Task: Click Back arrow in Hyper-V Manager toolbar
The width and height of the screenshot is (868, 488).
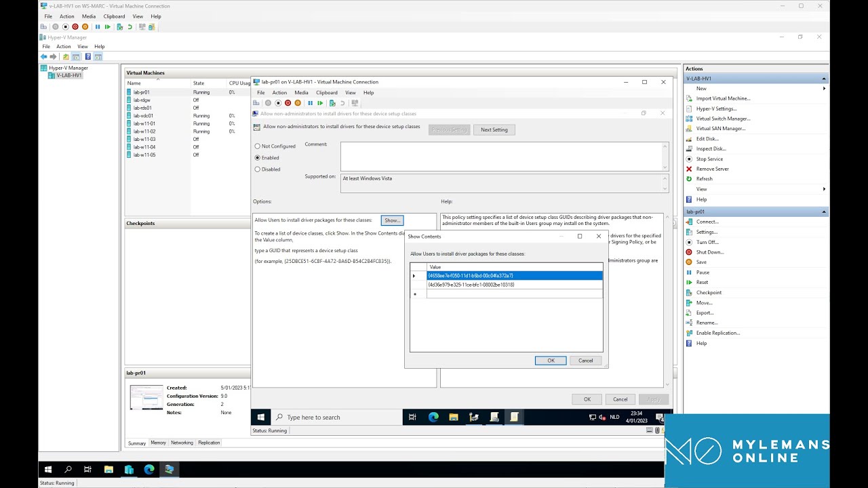Action: (44, 57)
